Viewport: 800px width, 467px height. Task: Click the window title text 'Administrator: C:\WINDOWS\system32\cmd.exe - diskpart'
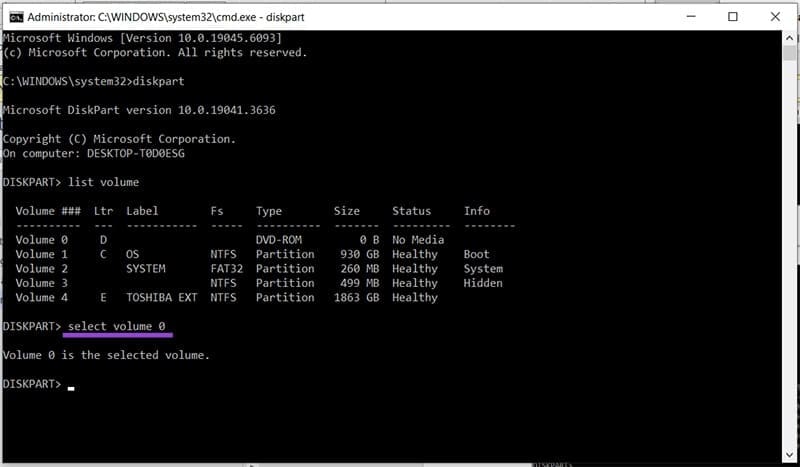(x=166, y=17)
